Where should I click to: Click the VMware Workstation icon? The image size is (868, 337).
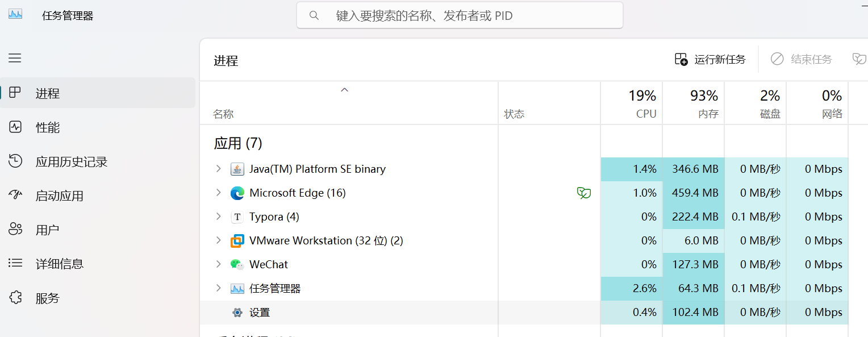tap(237, 241)
